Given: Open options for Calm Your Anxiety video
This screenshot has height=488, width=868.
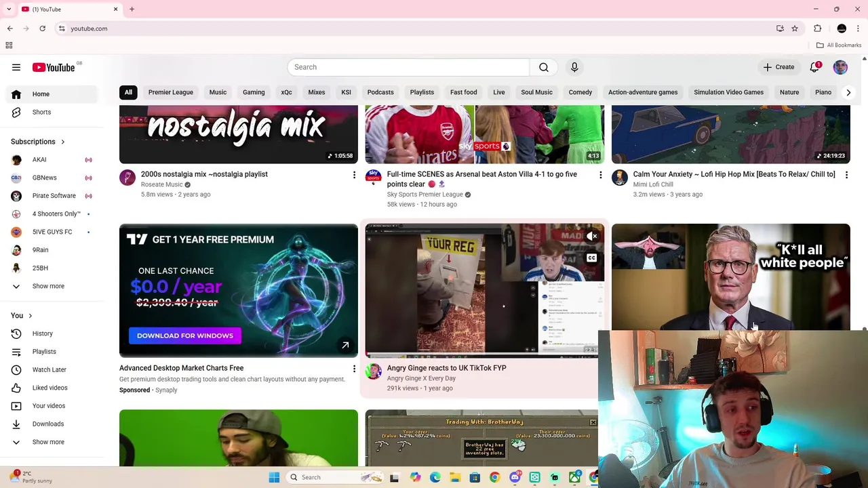Looking at the screenshot, I should [x=846, y=175].
